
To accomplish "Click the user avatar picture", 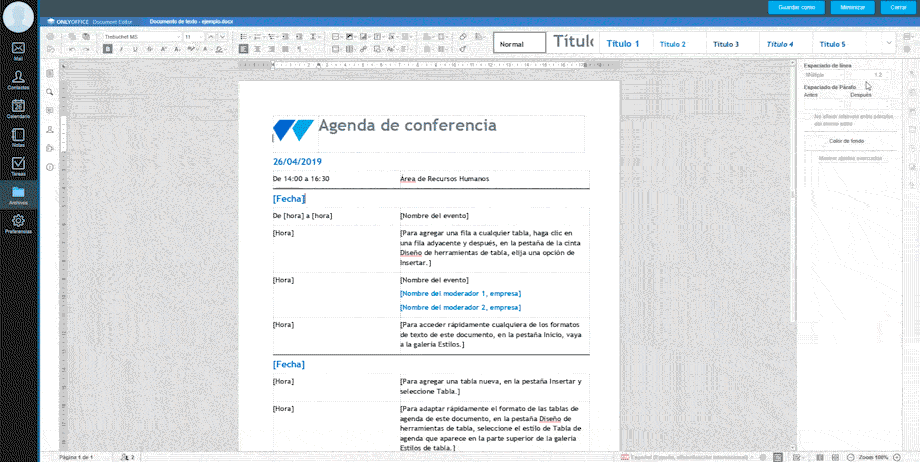I will click(18, 16).
